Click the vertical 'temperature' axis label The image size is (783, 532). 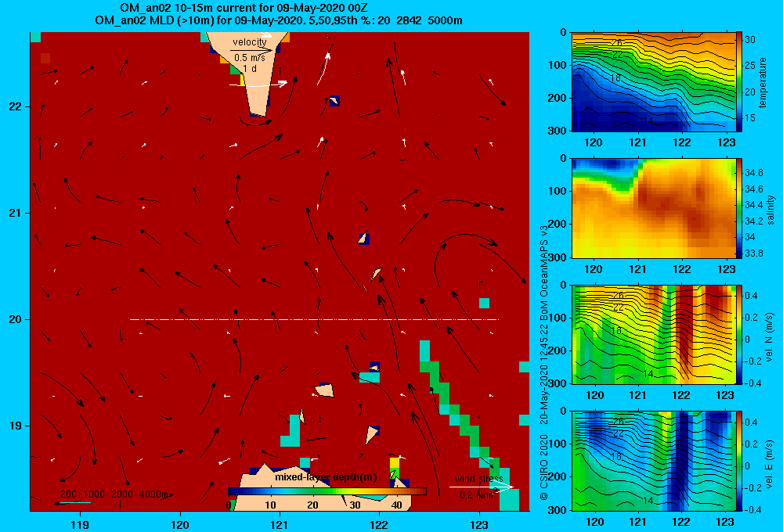(763, 82)
